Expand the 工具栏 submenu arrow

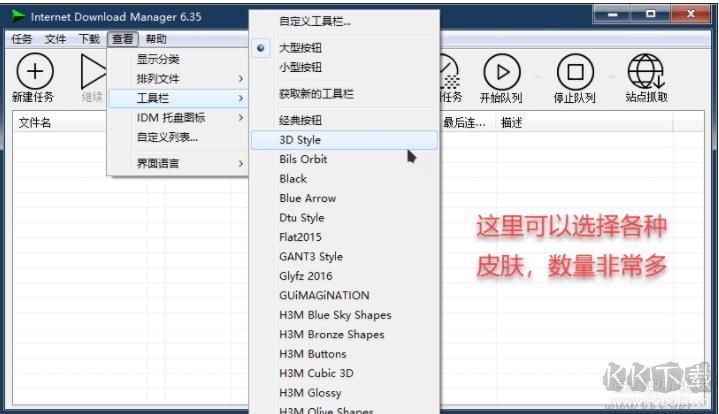(x=240, y=98)
